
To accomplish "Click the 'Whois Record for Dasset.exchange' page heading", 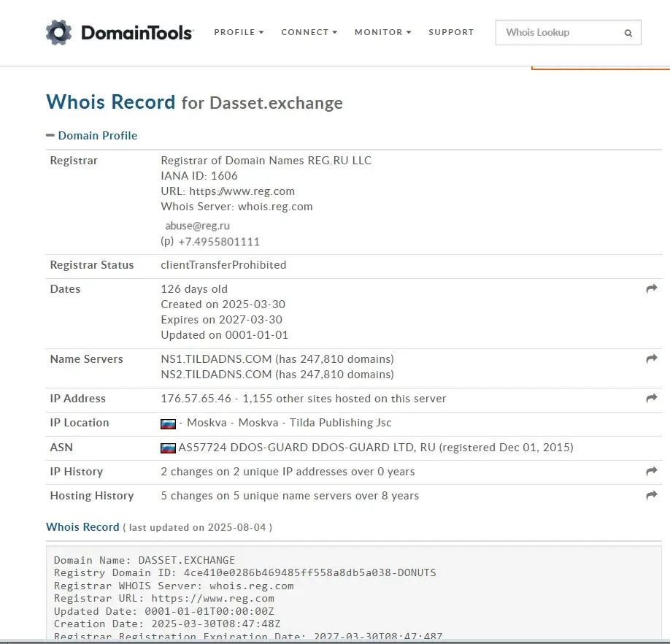I will click(x=194, y=102).
